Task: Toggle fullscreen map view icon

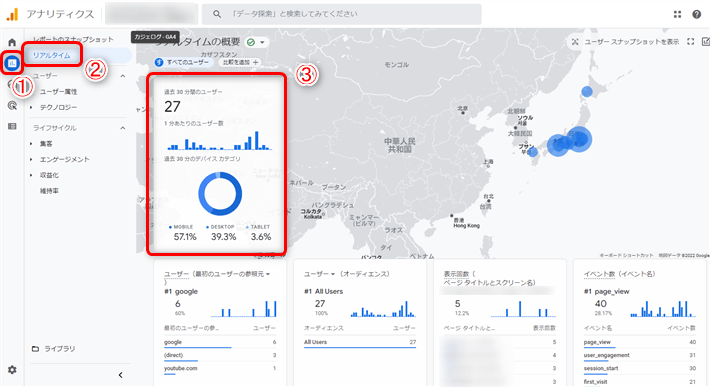Action: click(x=691, y=42)
